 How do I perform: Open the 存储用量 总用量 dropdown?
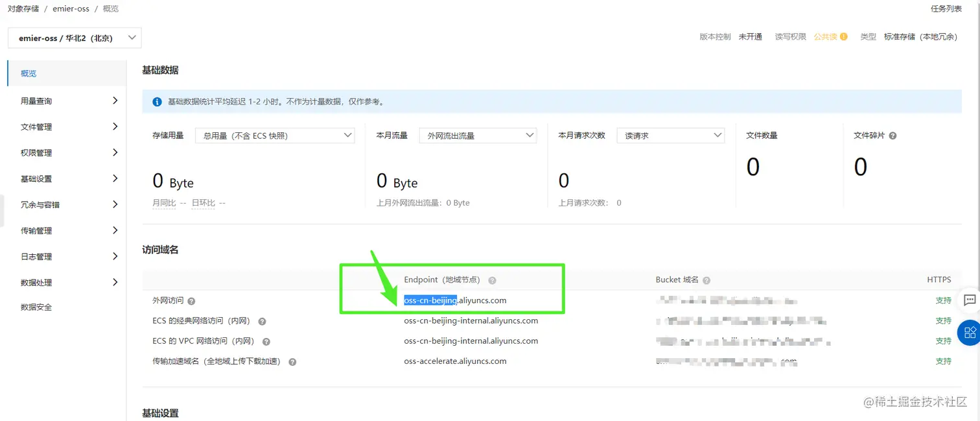click(x=275, y=136)
